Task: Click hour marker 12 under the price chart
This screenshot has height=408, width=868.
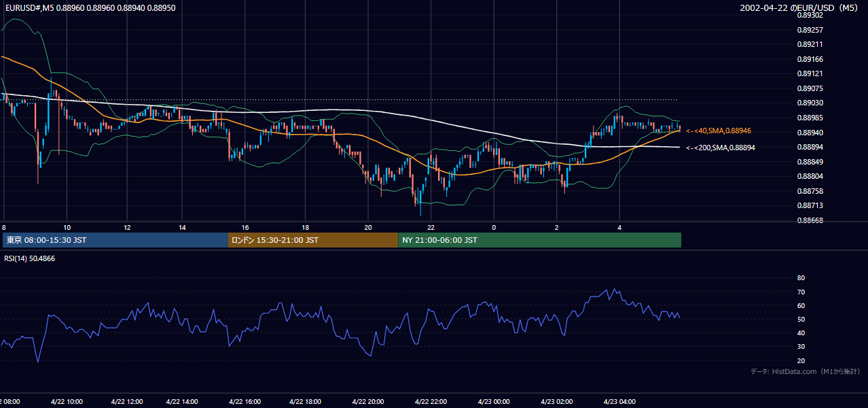Action: pos(127,227)
